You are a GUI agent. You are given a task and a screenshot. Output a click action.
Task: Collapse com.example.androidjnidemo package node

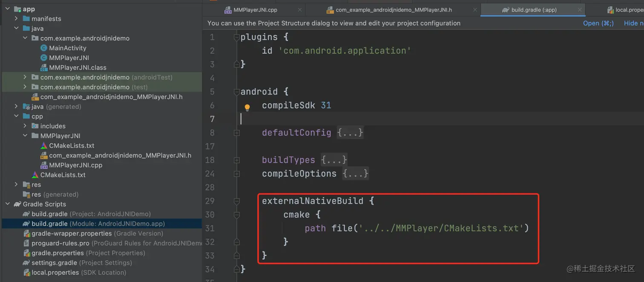tap(25, 38)
